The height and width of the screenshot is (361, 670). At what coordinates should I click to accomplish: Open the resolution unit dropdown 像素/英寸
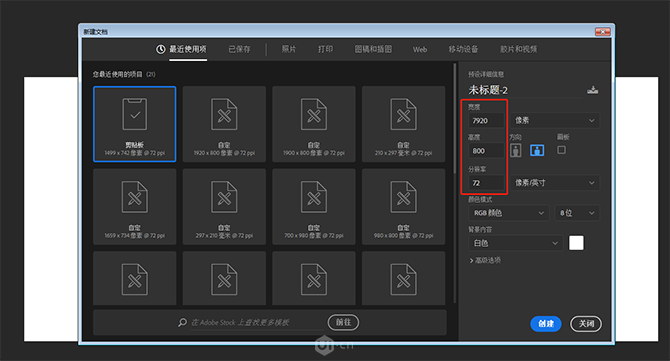[x=555, y=183]
